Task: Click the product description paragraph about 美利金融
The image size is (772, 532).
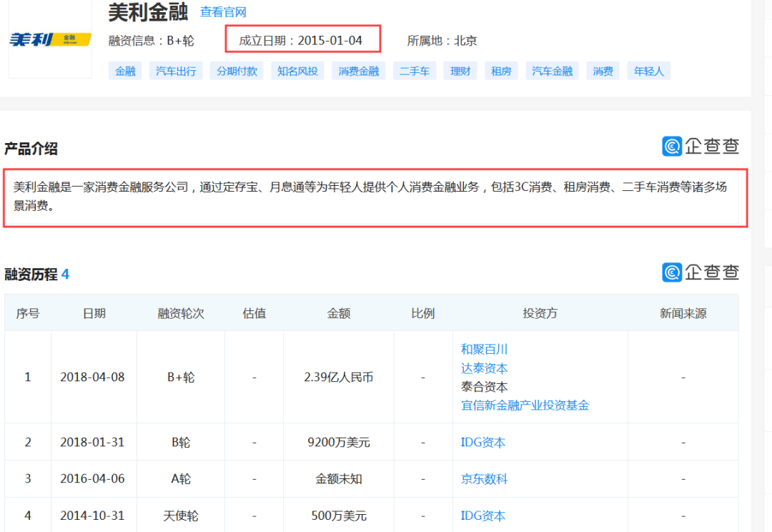Action: point(370,196)
